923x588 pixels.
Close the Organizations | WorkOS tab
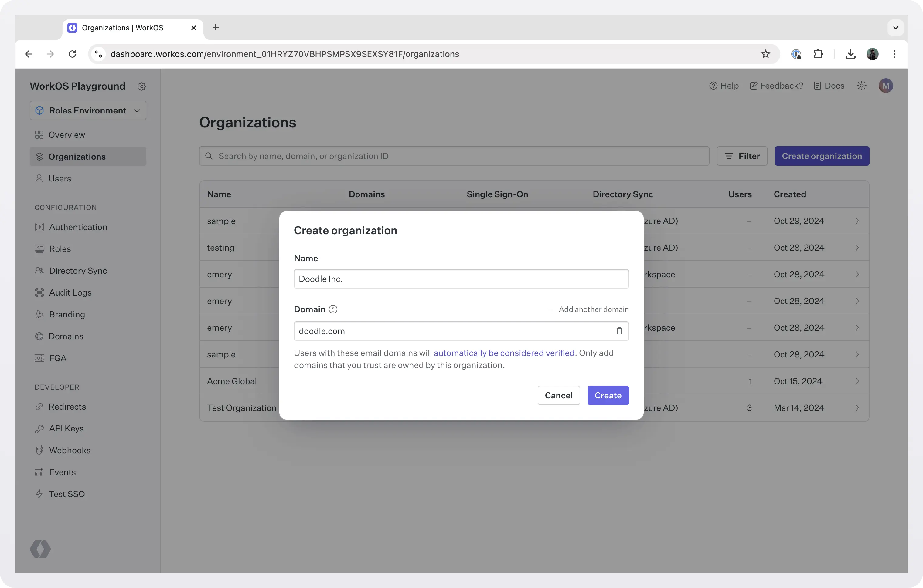(194, 28)
